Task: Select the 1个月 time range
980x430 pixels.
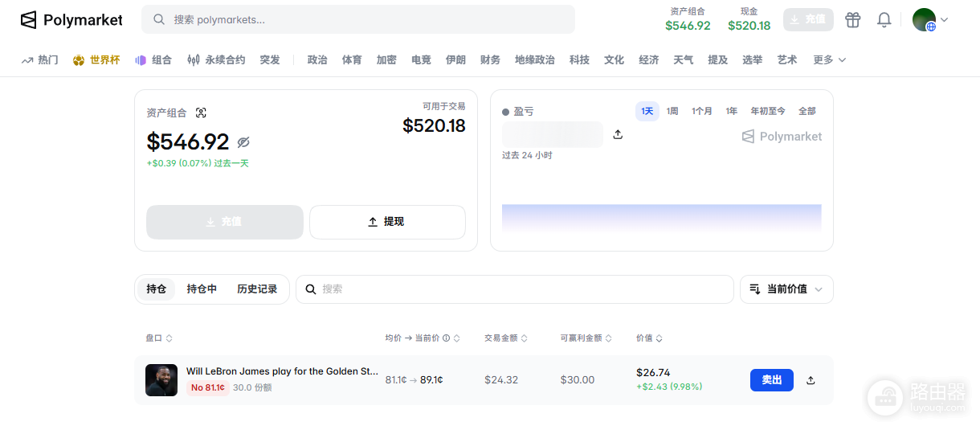Action: (x=702, y=111)
